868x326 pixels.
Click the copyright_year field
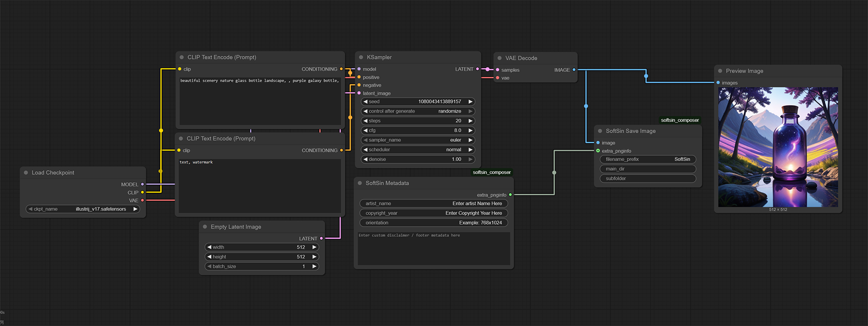coord(434,213)
